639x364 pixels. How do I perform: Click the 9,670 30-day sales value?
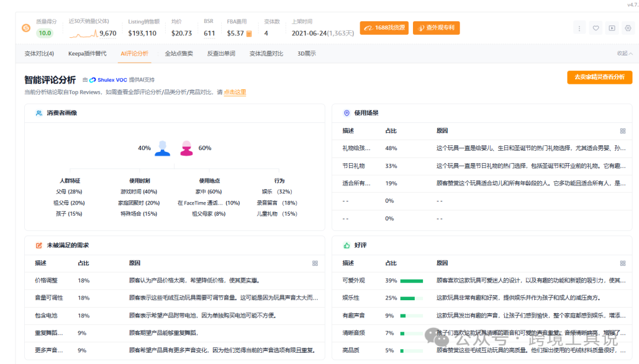[x=108, y=34]
